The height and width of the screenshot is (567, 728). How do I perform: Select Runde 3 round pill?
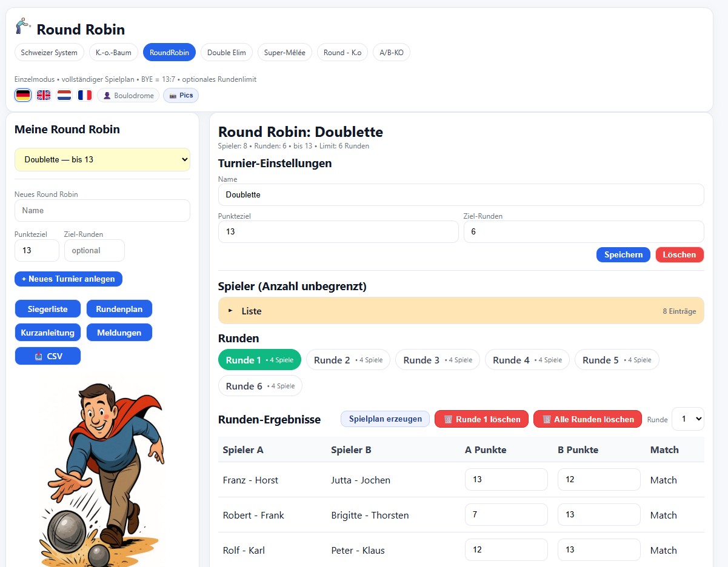437,360
